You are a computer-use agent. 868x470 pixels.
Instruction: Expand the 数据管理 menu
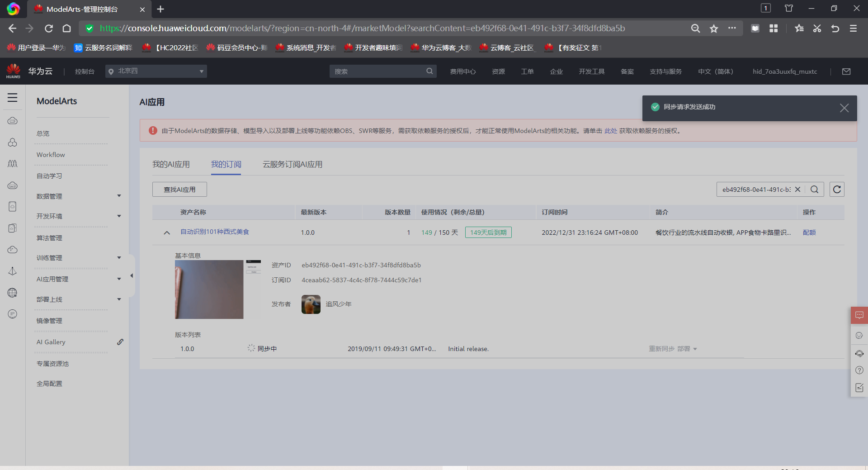pyautogui.click(x=119, y=196)
